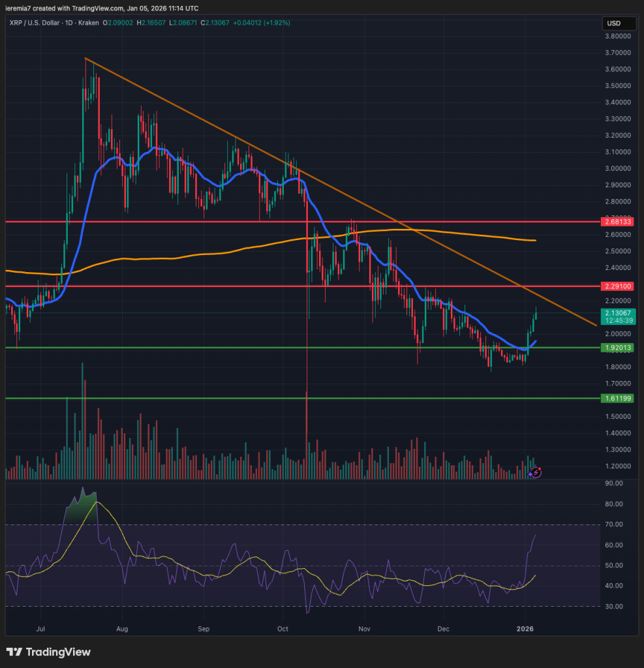This screenshot has width=644, height=668.
Task: Click the red notification dot on the flash icon
Action: pos(540,468)
